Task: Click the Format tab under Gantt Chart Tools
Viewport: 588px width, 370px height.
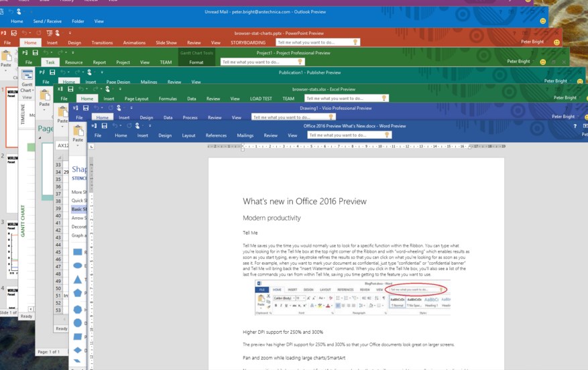Action: coord(196,62)
